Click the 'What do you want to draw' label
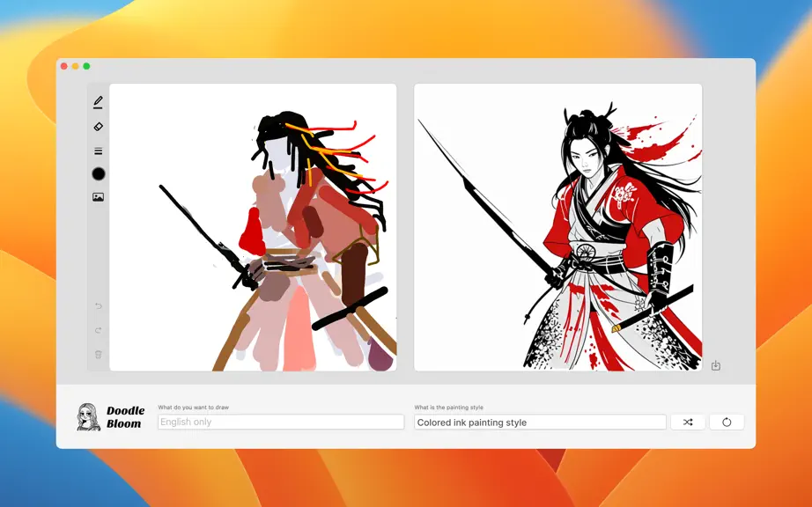812x507 pixels. [x=193, y=408]
